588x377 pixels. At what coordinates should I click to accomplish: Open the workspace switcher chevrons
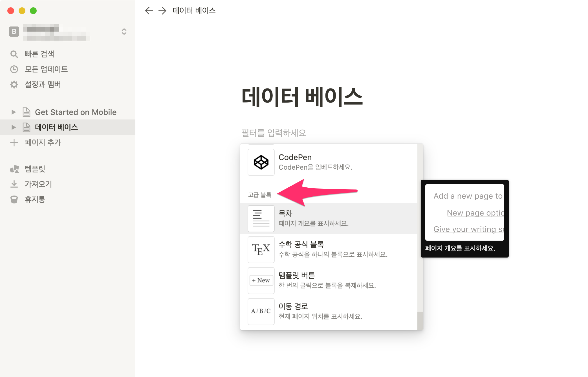[124, 32]
